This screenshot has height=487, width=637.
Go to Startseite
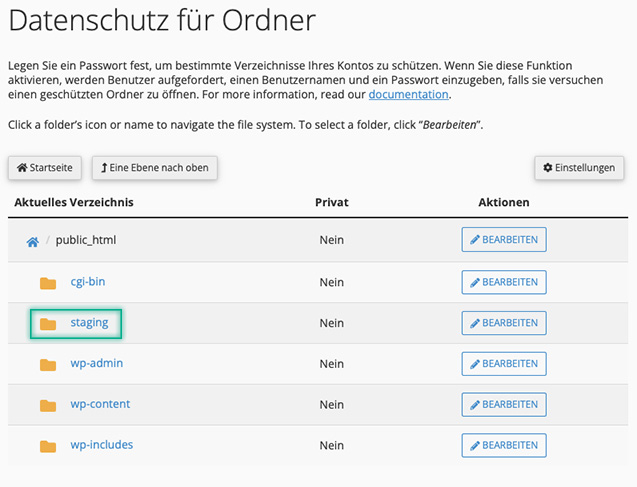pyautogui.click(x=46, y=168)
